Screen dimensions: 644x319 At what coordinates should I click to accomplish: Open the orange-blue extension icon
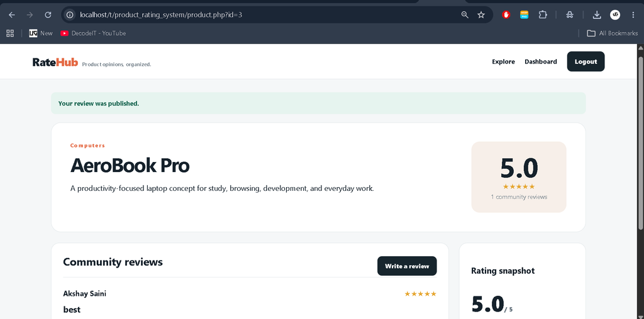524,15
